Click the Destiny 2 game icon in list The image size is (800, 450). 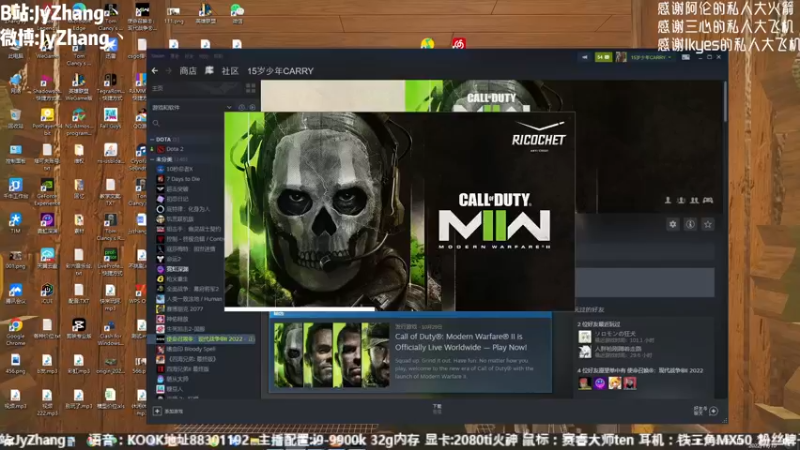(160, 259)
